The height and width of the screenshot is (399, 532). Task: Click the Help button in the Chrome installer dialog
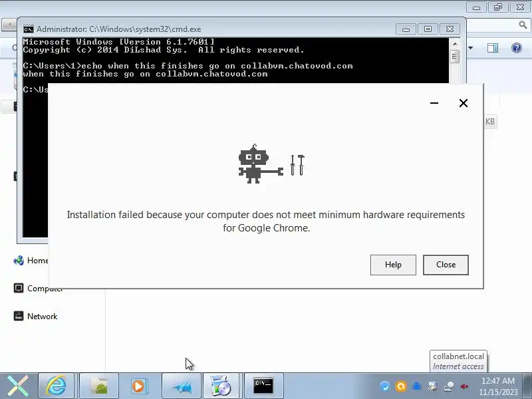pyautogui.click(x=393, y=265)
